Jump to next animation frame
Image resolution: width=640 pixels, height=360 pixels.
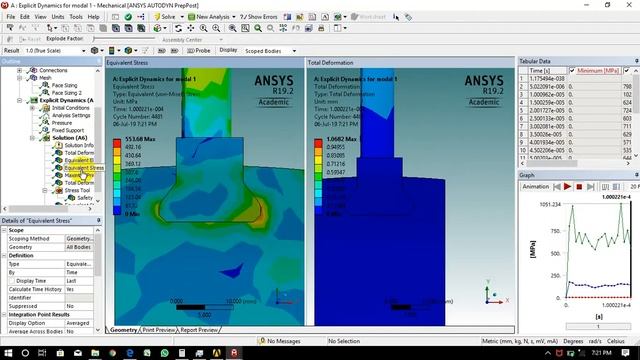click(590, 187)
